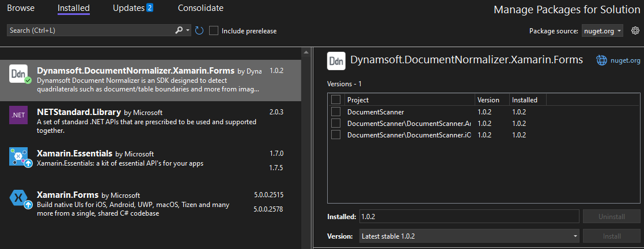Click the nuget.org globe icon

(x=601, y=60)
